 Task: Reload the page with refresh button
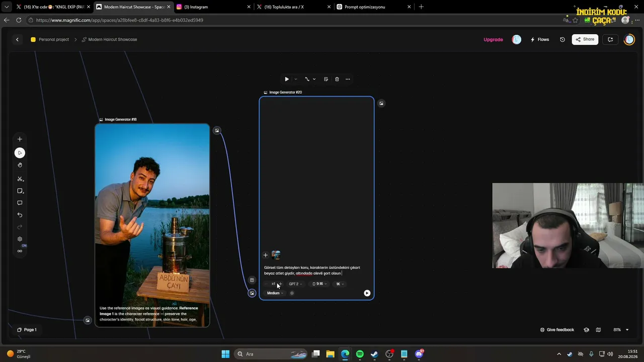coord(19,20)
